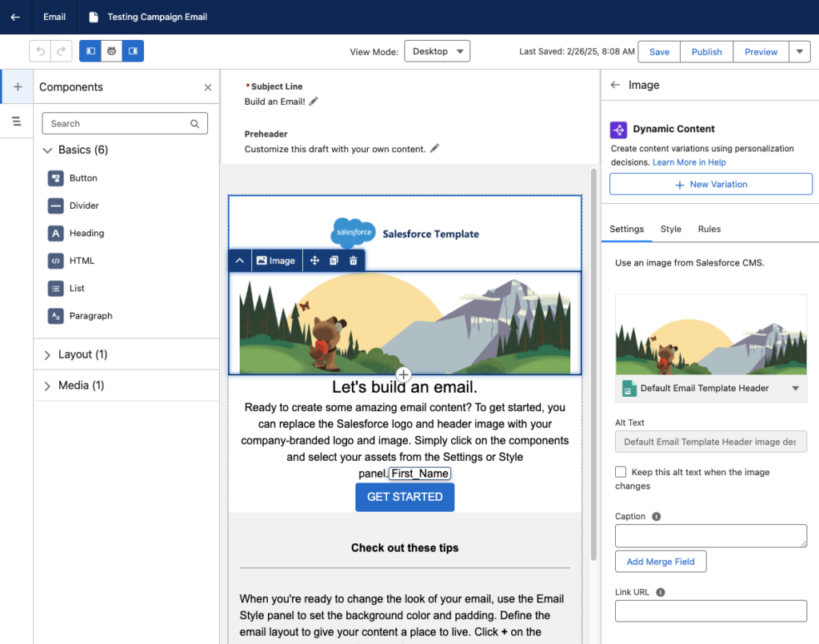Toggle the right panel visibility icon
This screenshot has height=644, width=819.
[133, 51]
